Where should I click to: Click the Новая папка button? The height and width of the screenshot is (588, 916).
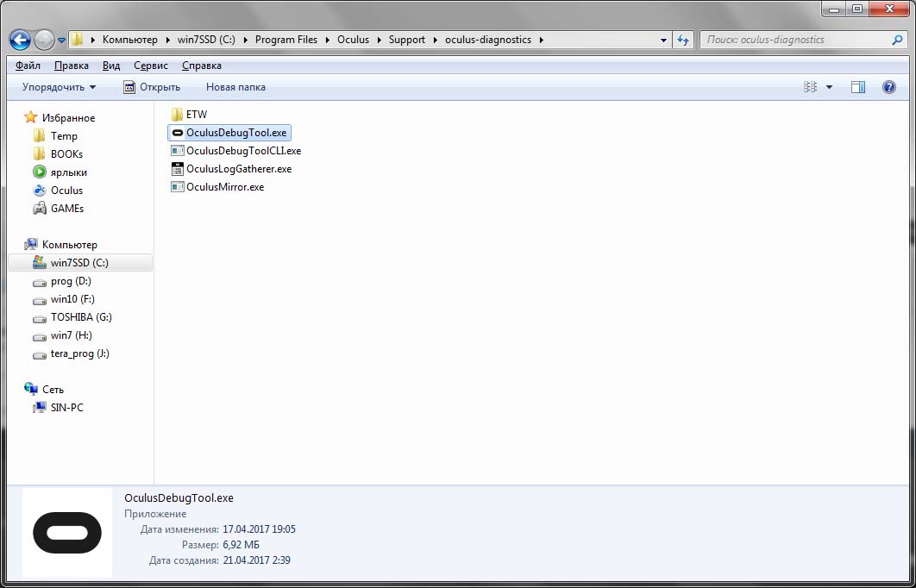coord(235,87)
